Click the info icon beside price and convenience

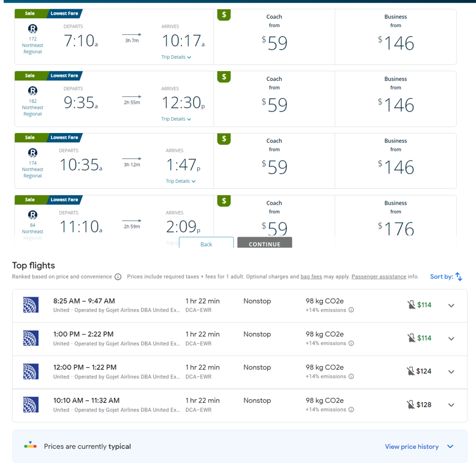pyautogui.click(x=118, y=277)
